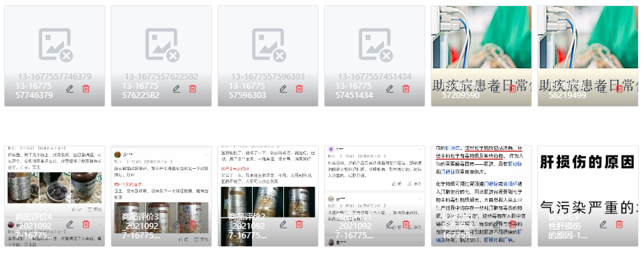Select the file name 造成化学性肝损伤的原因-1...
Screen dimensions: 644x271
pyautogui.click(x=568, y=226)
